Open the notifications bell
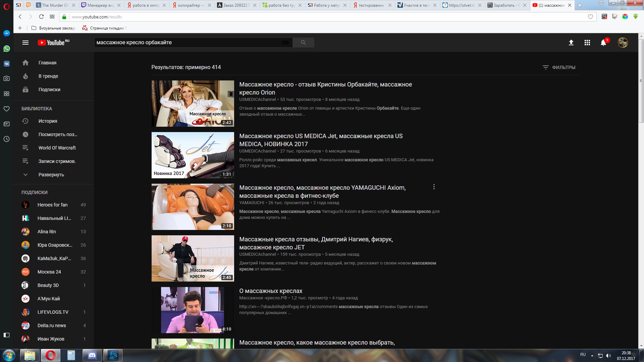The width and height of the screenshot is (644, 362). (x=603, y=43)
